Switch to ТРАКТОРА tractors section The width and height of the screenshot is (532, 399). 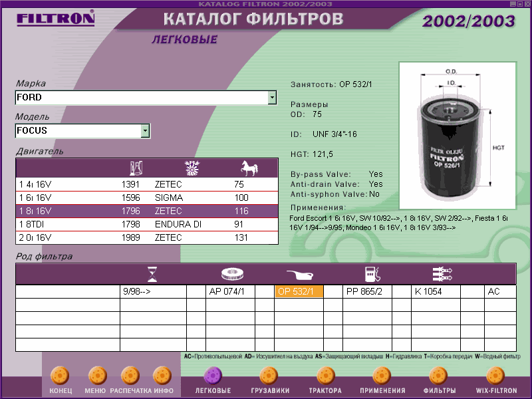326,376
